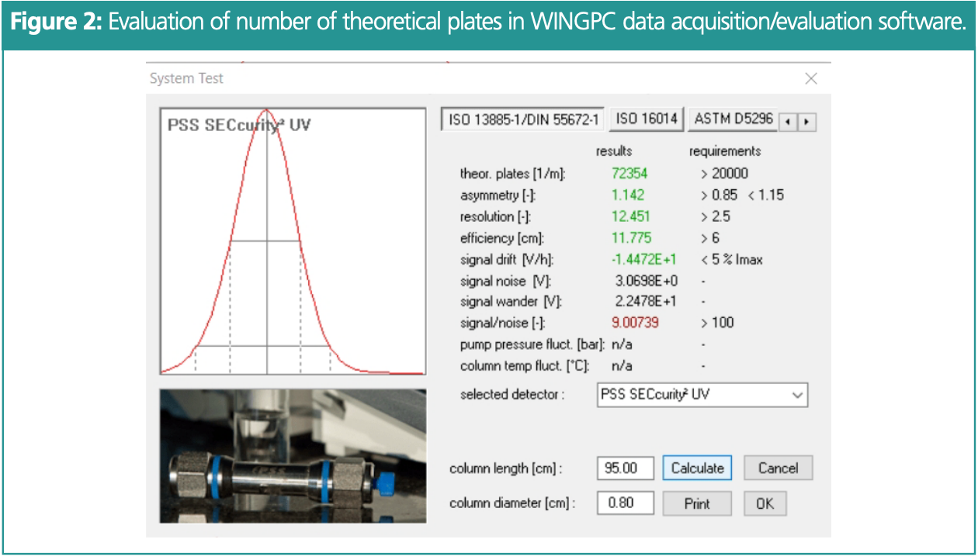Confirm the system test with OK
The width and height of the screenshot is (978, 560).
tap(765, 503)
